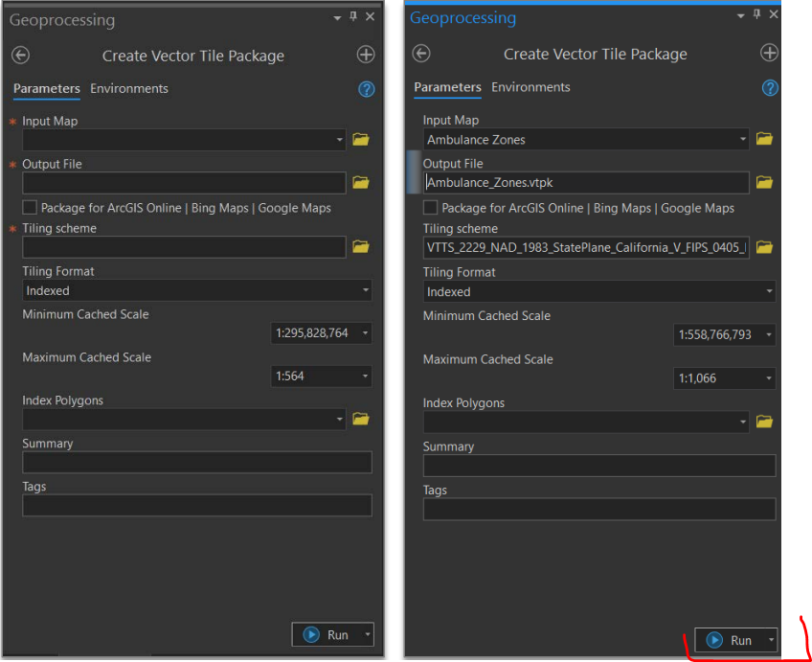The width and height of the screenshot is (812, 662).
Task: Browse for the Output File location
Action: 763,182
